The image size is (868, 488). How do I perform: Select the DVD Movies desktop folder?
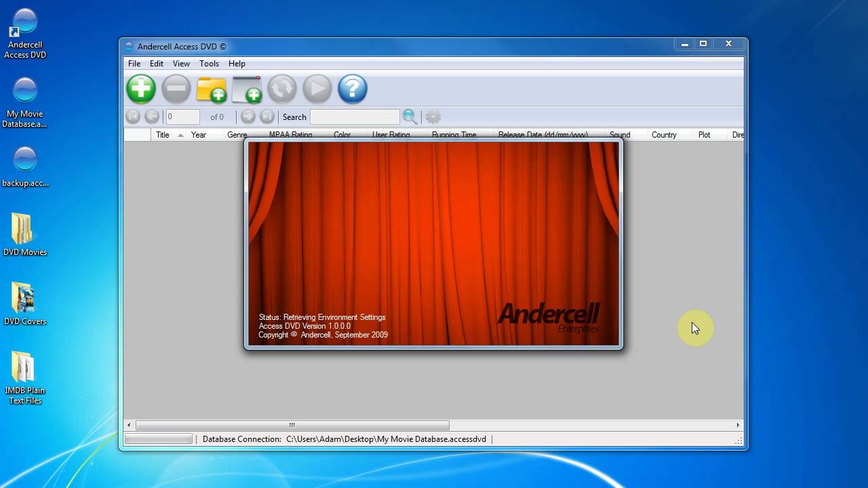pos(25,235)
